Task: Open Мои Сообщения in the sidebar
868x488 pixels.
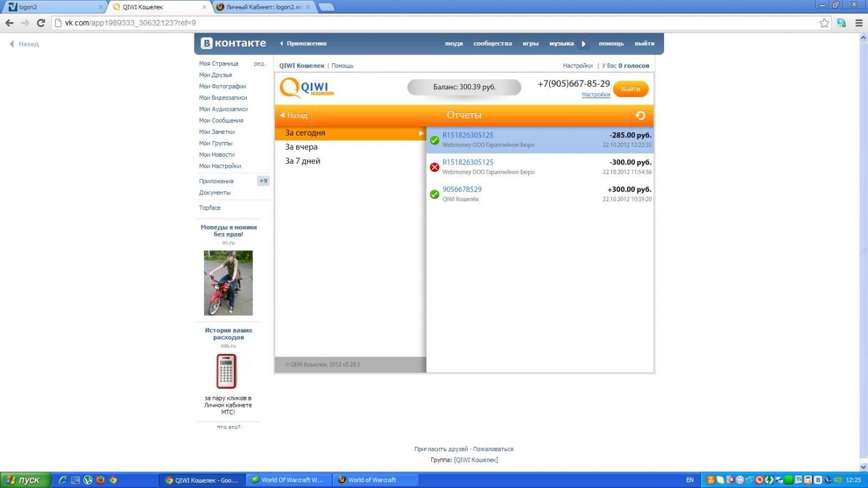Action: [x=221, y=120]
